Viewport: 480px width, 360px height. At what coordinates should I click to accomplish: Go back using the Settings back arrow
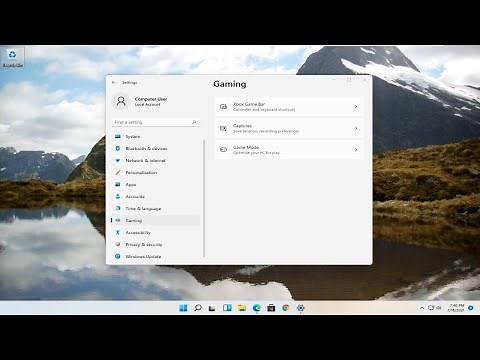114,82
